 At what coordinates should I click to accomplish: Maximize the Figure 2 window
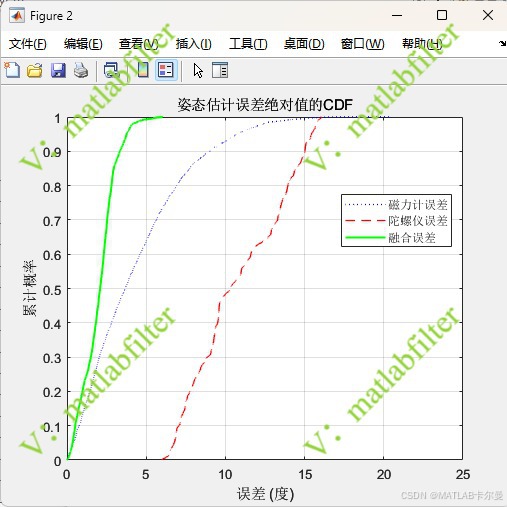click(x=442, y=15)
